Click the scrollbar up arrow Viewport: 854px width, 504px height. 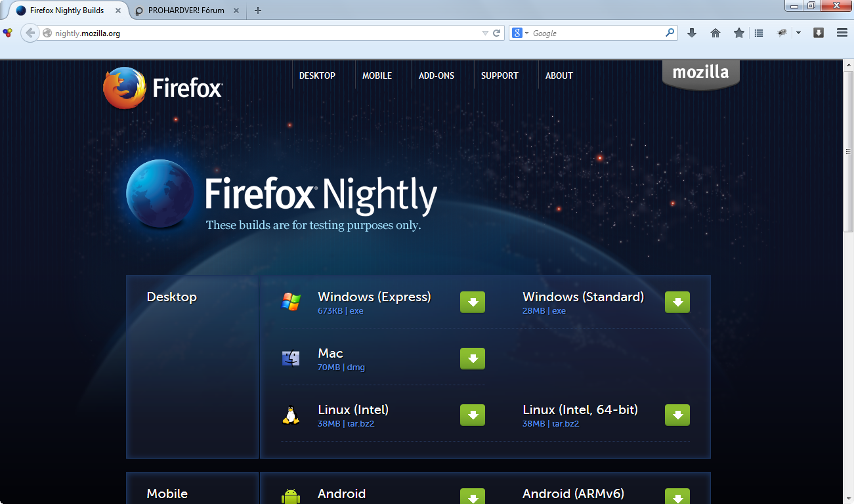click(x=848, y=66)
